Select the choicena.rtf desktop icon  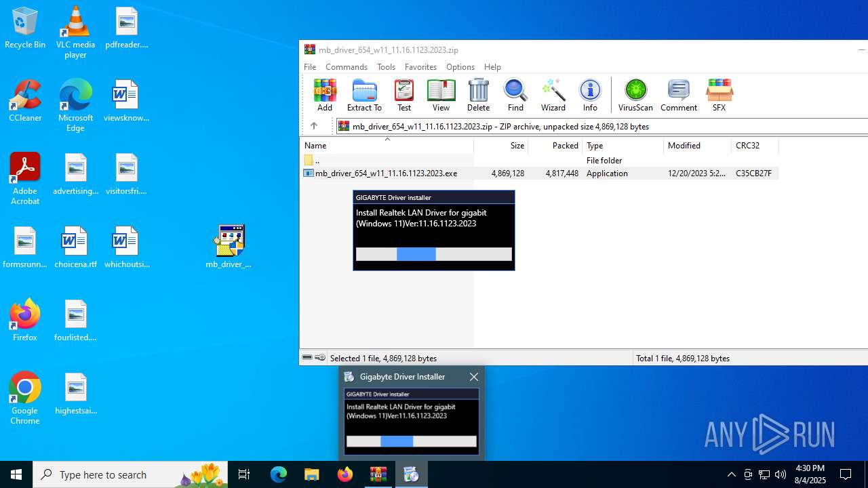(75, 247)
